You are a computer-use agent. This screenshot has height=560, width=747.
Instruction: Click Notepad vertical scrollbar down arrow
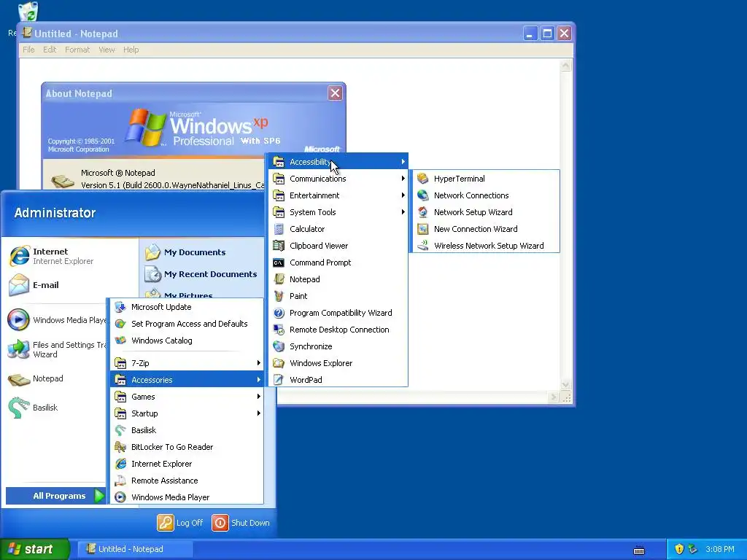point(565,384)
